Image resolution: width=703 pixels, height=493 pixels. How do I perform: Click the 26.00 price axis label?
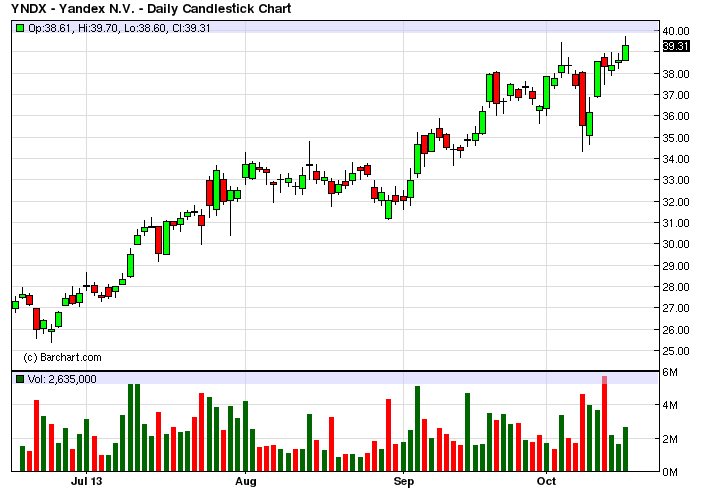point(676,330)
